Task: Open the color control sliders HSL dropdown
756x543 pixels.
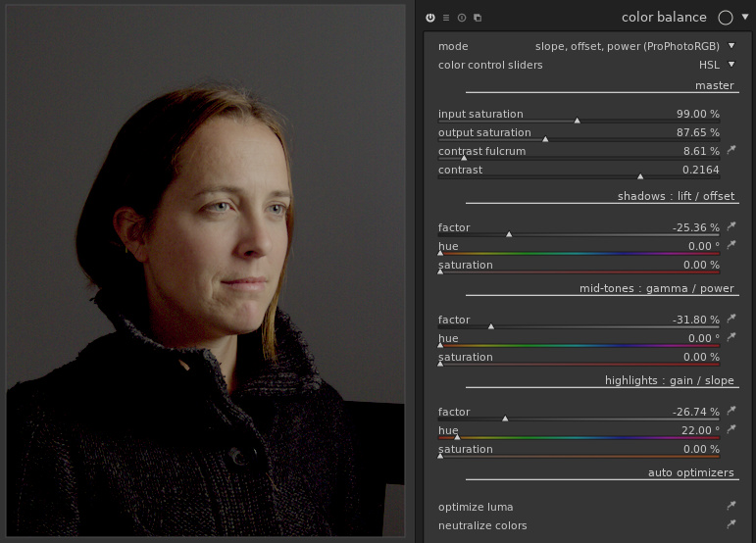Action: (731, 65)
